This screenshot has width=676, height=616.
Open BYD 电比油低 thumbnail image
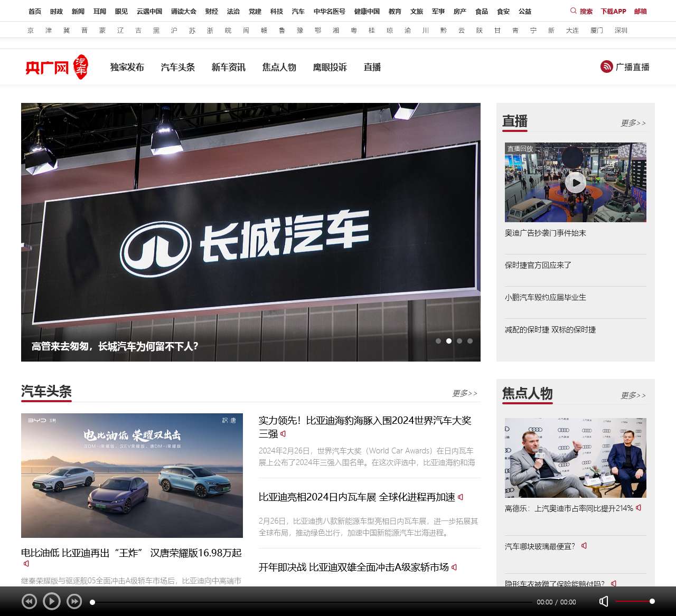[132, 476]
